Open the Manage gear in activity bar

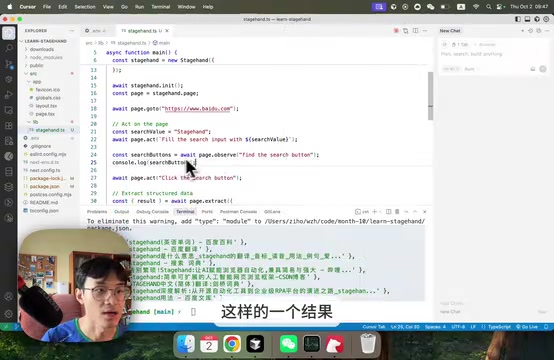click(9, 313)
